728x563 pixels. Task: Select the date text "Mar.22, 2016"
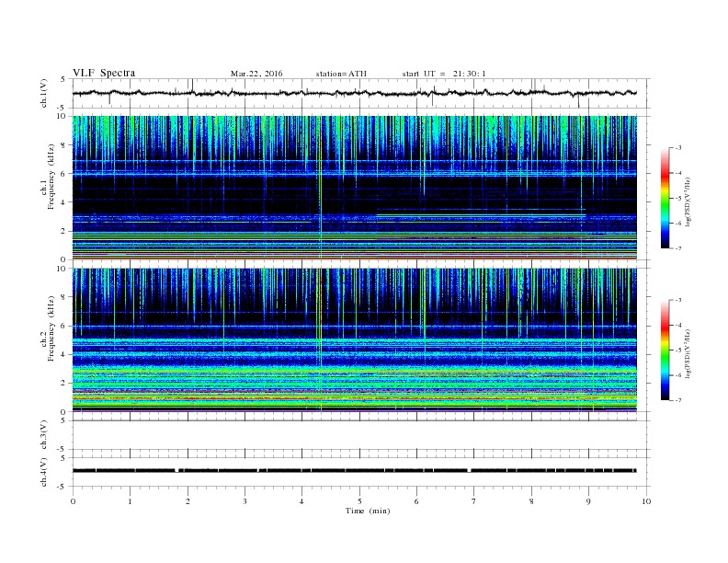click(256, 74)
